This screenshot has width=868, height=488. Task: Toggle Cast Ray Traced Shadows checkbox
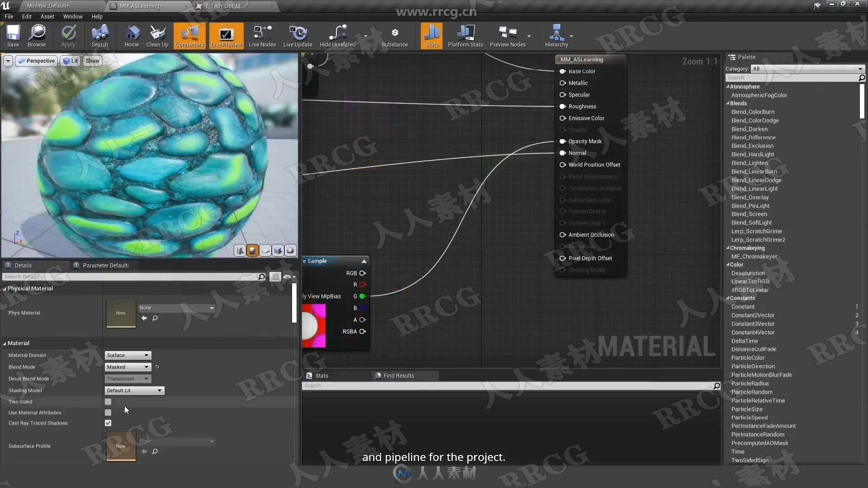[108, 423]
